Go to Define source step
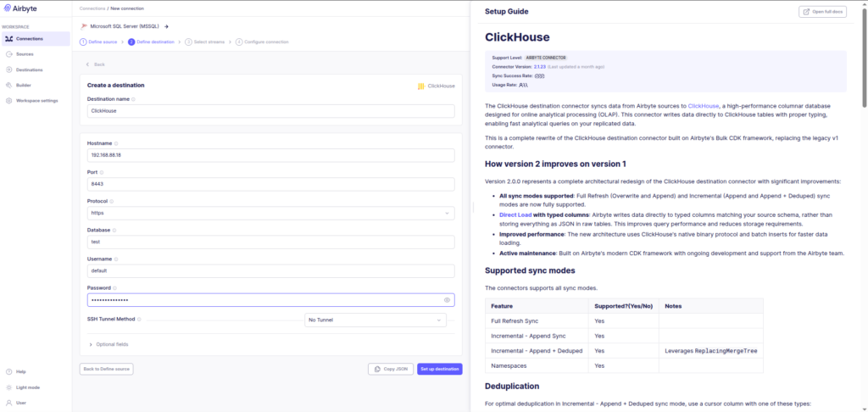The width and height of the screenshot is (868, 412). tap(98, 42)
